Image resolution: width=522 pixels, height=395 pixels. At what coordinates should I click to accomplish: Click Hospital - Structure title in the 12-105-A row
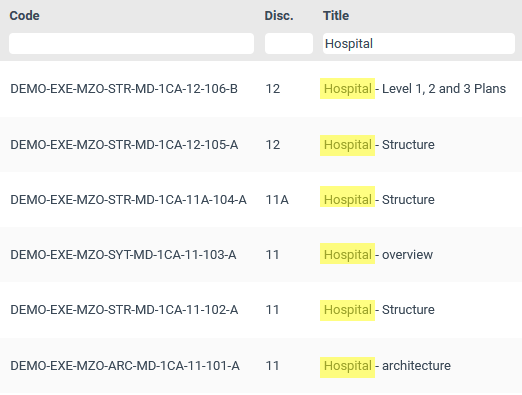[379, 145]
